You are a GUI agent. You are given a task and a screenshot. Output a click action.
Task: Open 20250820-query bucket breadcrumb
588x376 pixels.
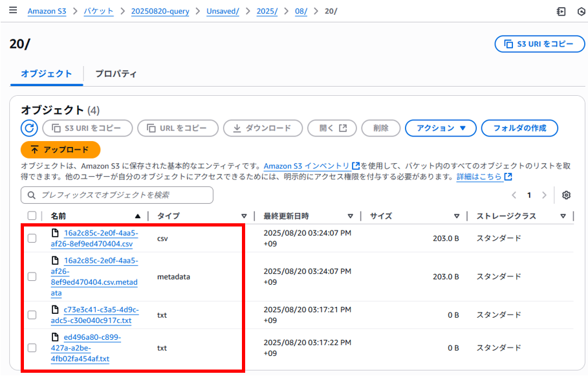click(160, 11)
